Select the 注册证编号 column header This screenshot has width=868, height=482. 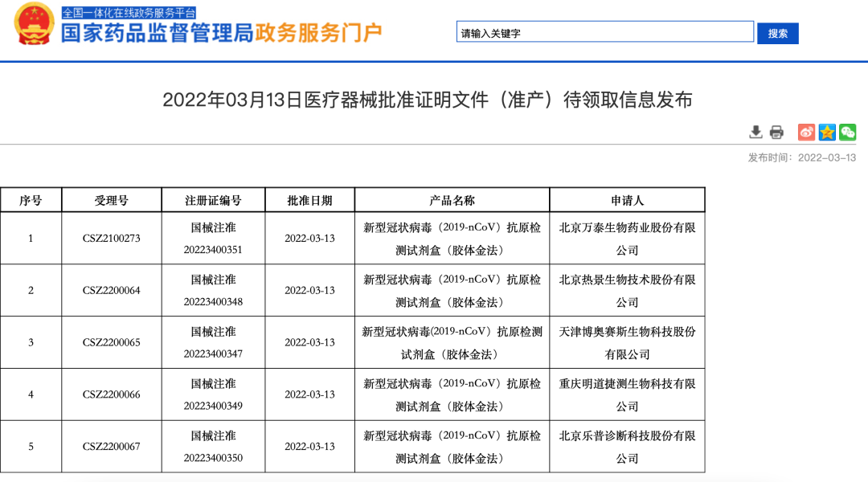click(x=213, y=200)
